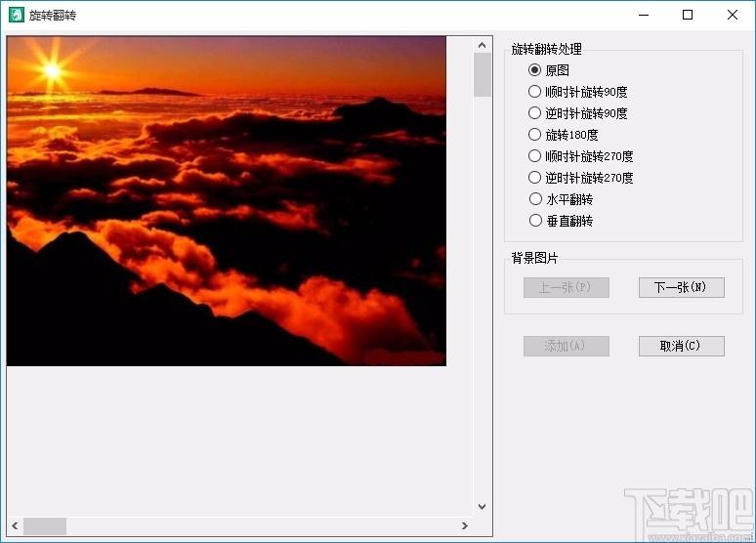
Task: Click the 上一张(P) previous button
Action: [567, 287]
